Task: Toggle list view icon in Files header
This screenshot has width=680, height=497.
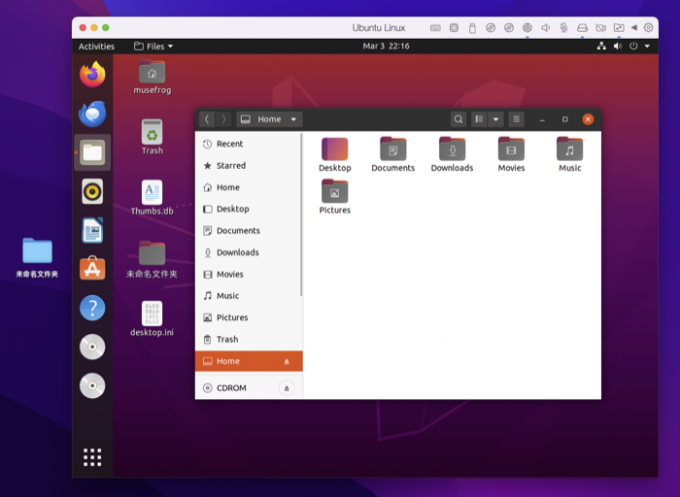Action: tap(479, 119)
